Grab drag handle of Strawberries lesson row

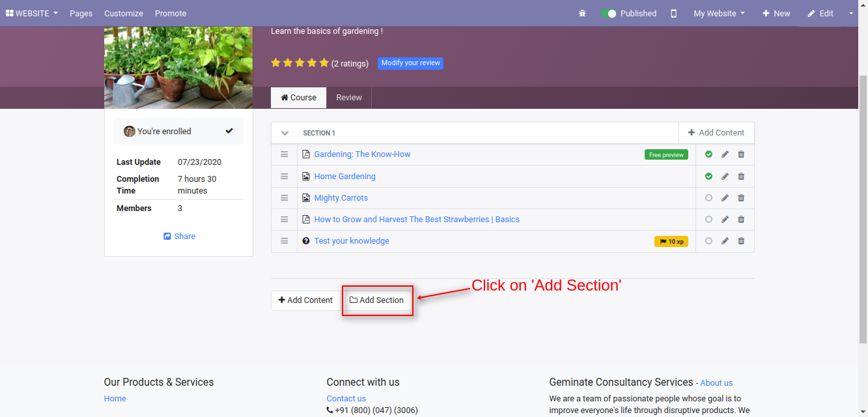point(284,220)
